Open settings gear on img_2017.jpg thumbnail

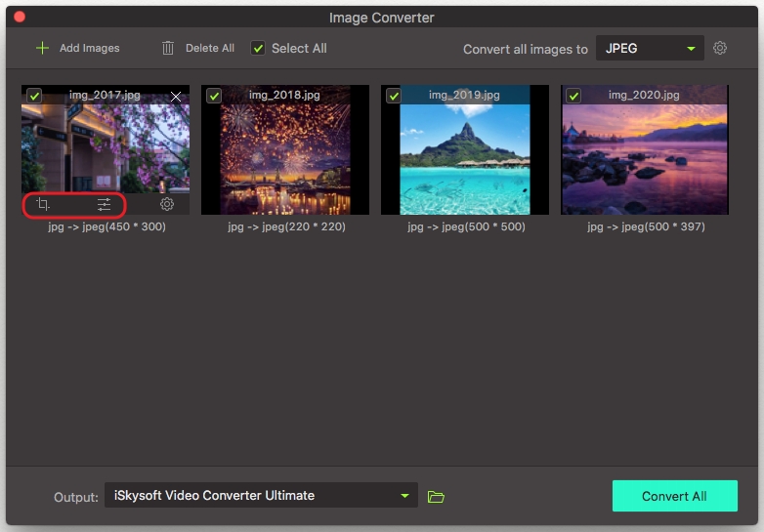pos(167,204)
